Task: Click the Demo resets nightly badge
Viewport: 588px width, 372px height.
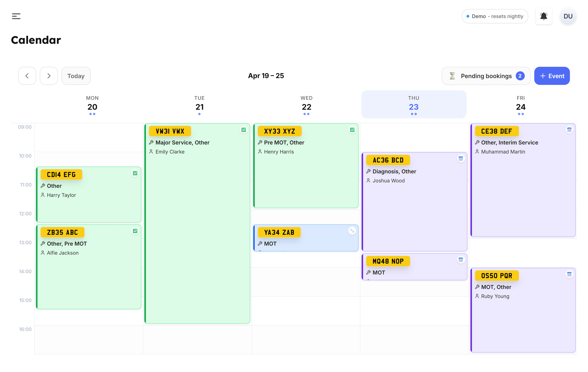Action: pos(495,16)
